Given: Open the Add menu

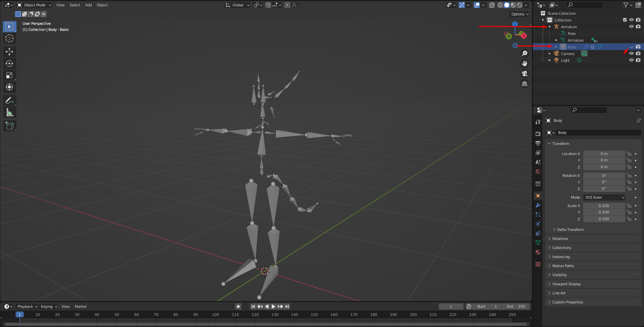Looking at the screenshot, I should [x=88, y=5].
